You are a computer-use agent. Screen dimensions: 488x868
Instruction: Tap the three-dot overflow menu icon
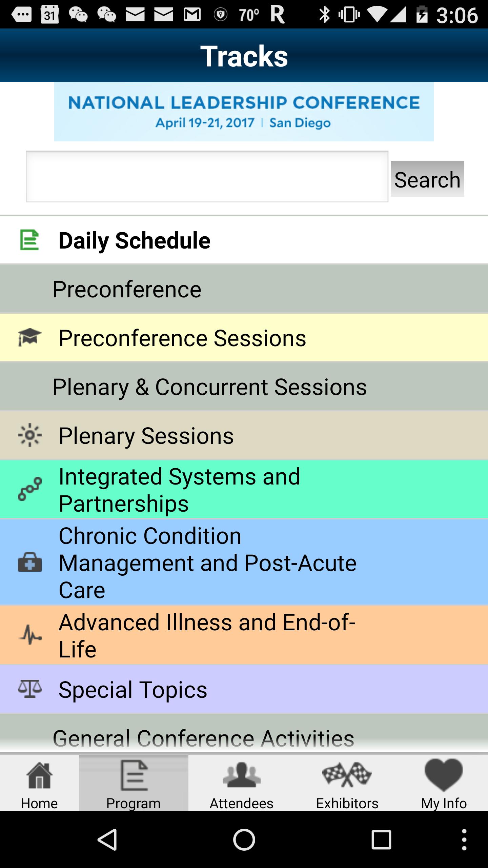point(464,840)
